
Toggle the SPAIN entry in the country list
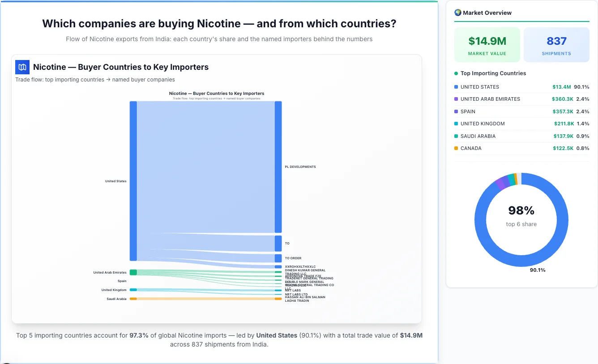pyautogui.click(x=521, y=111)
